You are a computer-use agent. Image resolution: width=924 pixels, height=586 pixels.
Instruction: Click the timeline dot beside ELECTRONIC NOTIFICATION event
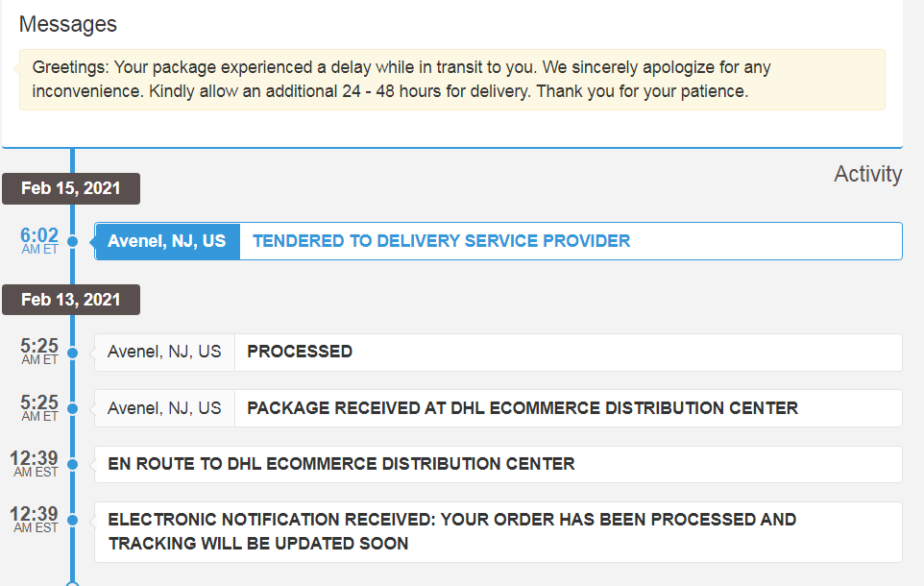click(x=72, y=520)
